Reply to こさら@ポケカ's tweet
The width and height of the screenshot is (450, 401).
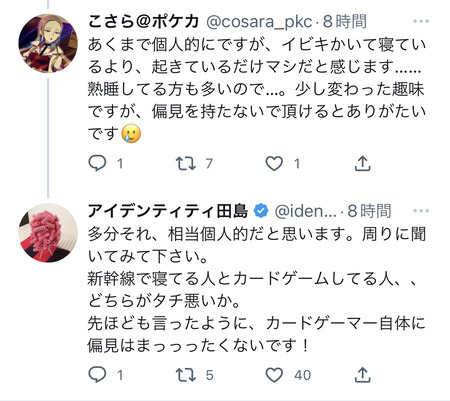point(97,163)
